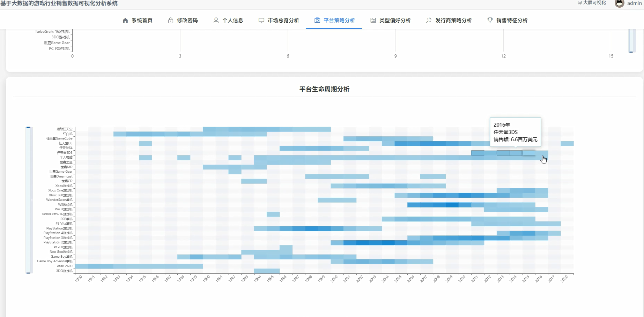
Task: Click the 2000 x-axis year label
Action: coord(334,279)
